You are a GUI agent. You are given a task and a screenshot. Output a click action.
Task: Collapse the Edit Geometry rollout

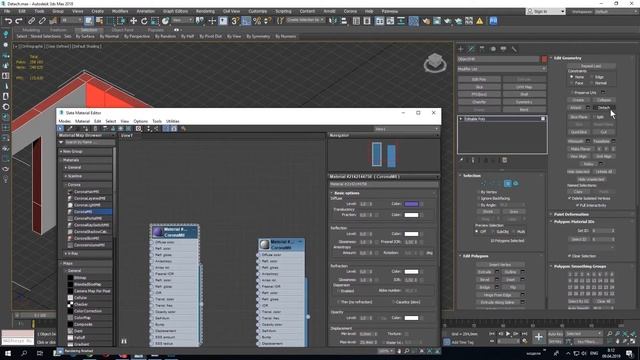click(567, 58)
